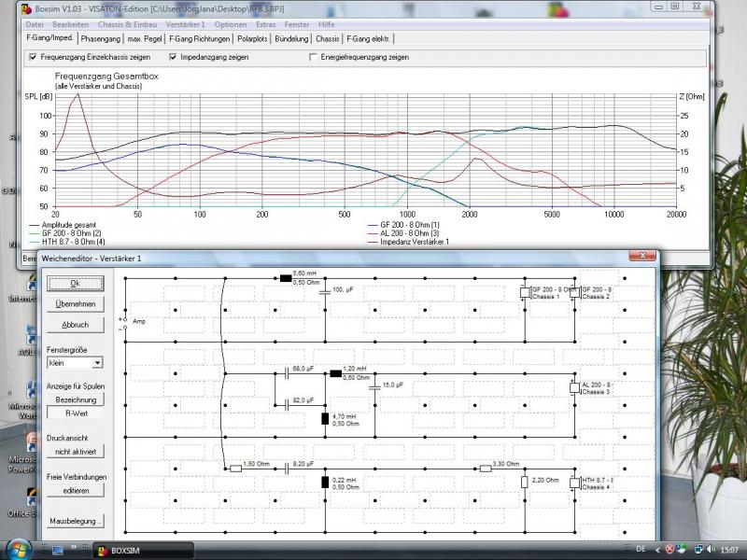Click the 5,60 mH inductor symbol
Screen dimensions: 747x560
(286, 277)
